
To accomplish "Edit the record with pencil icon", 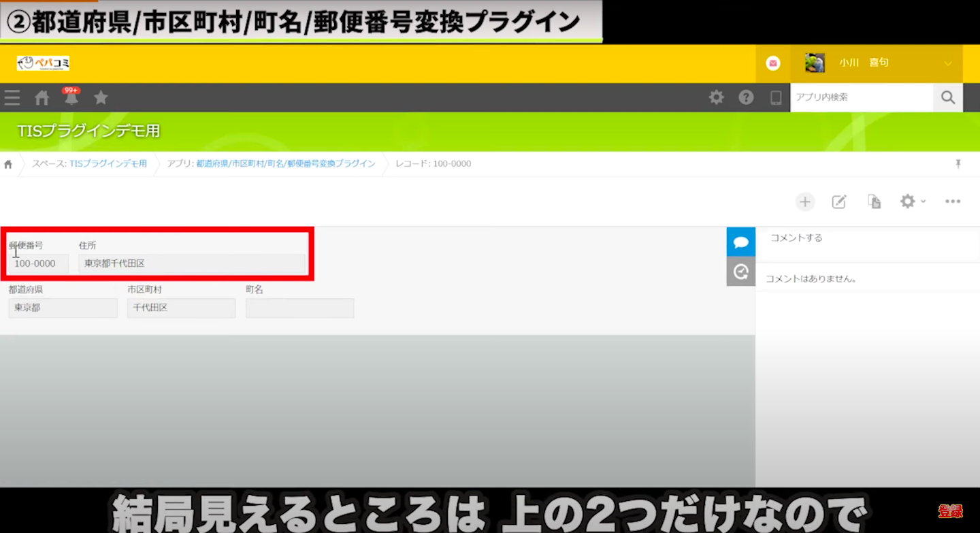I will (x=839, y=201).
